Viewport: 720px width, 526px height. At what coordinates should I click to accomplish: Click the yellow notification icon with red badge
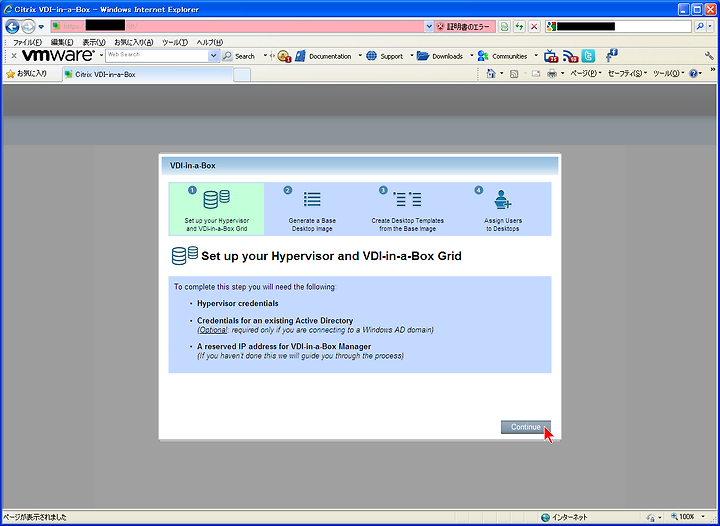coord(284,56)
